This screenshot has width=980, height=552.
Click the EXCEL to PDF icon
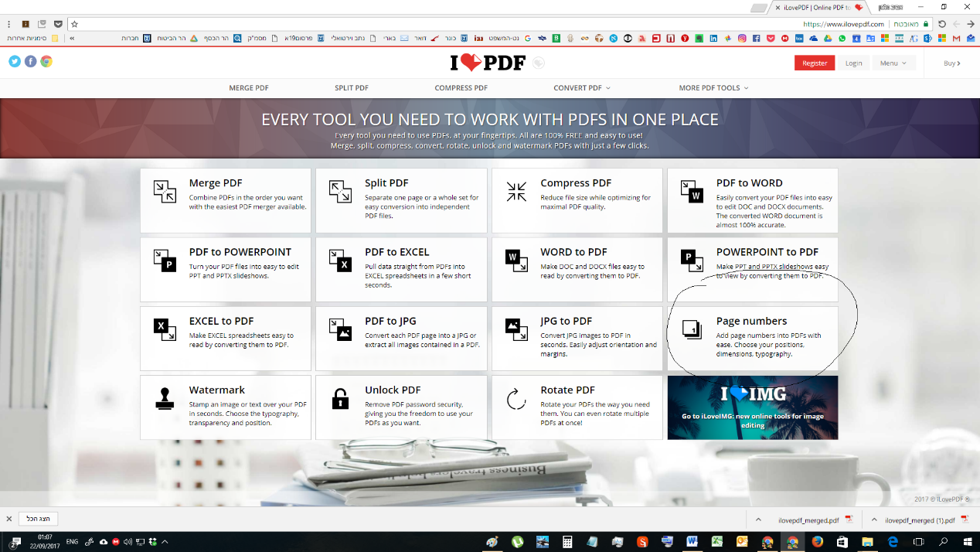pos(164,329)
